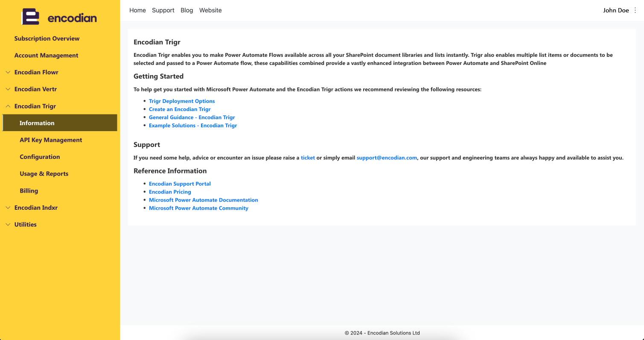This screenshot has height=340, width=644.
Task: Click the ticket link in Support
Action: 308,158
